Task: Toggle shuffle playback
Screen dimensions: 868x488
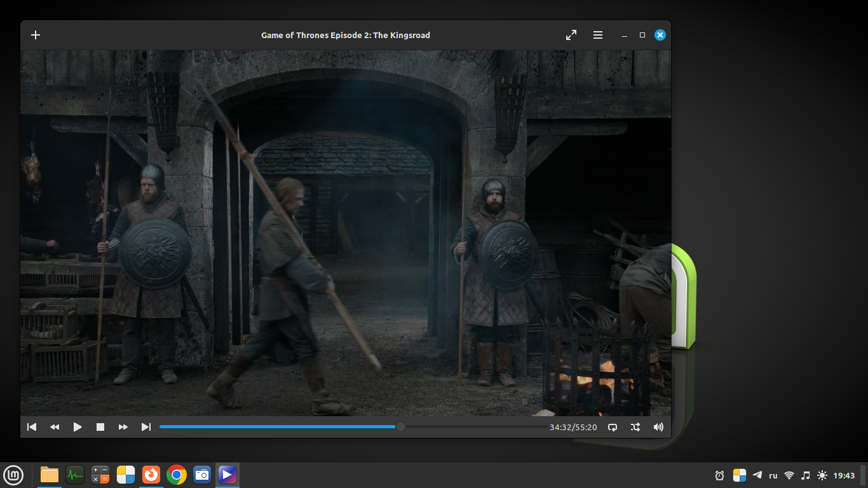Action: point(635,427)
